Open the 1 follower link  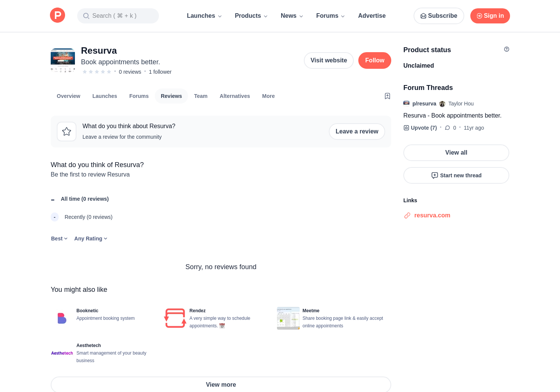160,72
